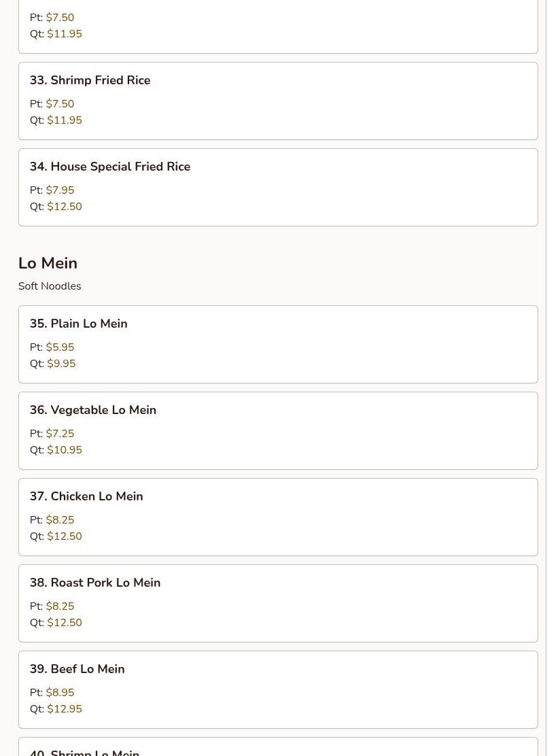Click Vegetable Lo Mein quart price $10.95

pyautogui.click(x=65, y=450)
